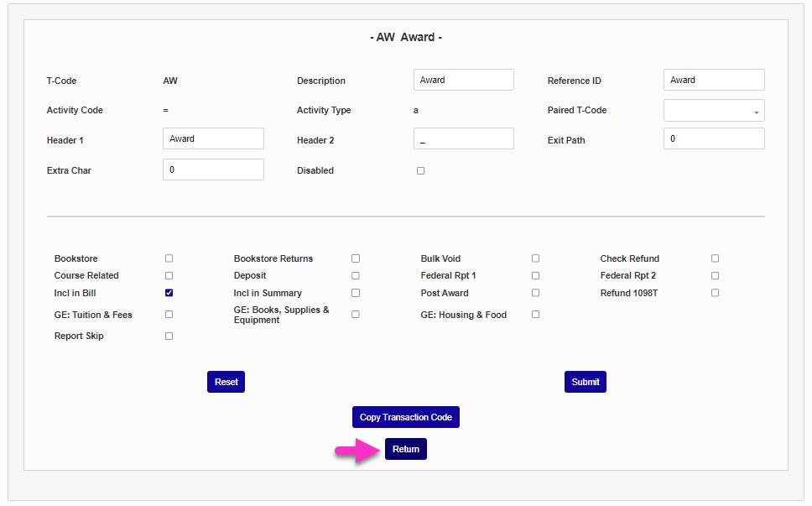Screen dimensions: 812x506
Task: Enable the Deposit checkbox
Action: pos(356,275)
